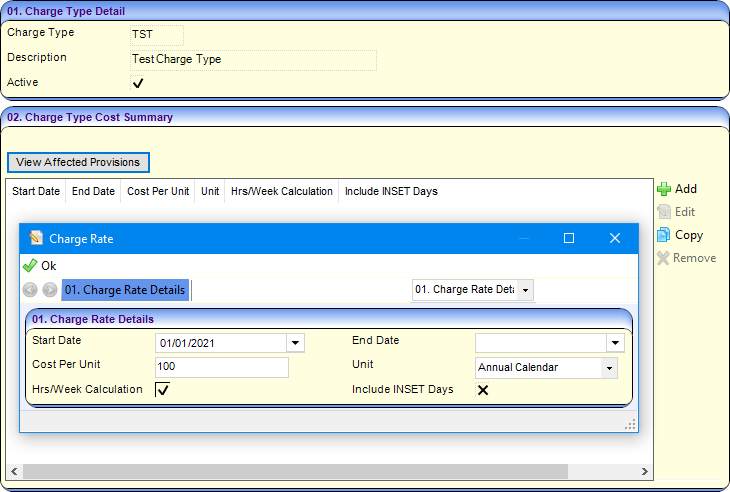Image resolution: width=730 pixels, height=492 pixels.
Task: Open the Unit dropdown showing Annual Calendar
Action: point(609,368)
